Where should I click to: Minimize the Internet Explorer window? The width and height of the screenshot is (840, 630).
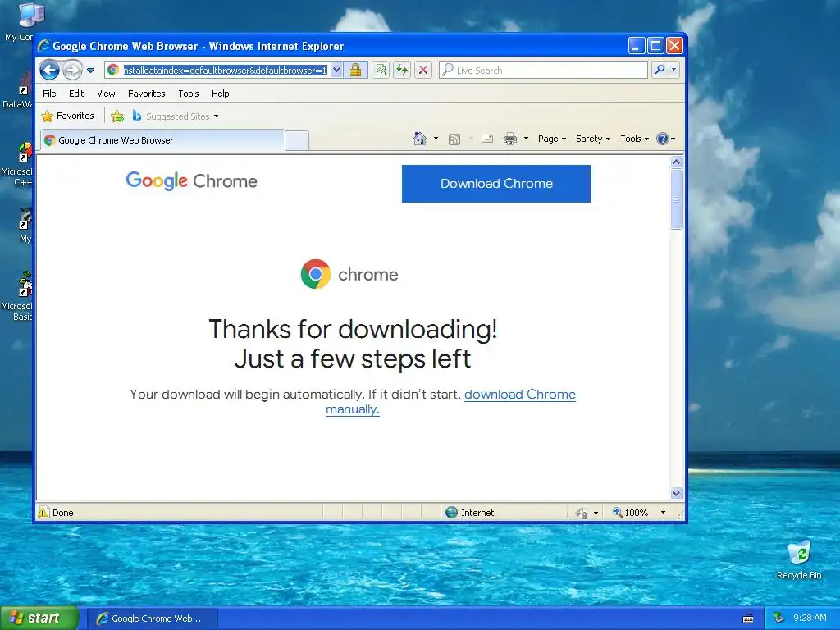(x=637, y=46)
